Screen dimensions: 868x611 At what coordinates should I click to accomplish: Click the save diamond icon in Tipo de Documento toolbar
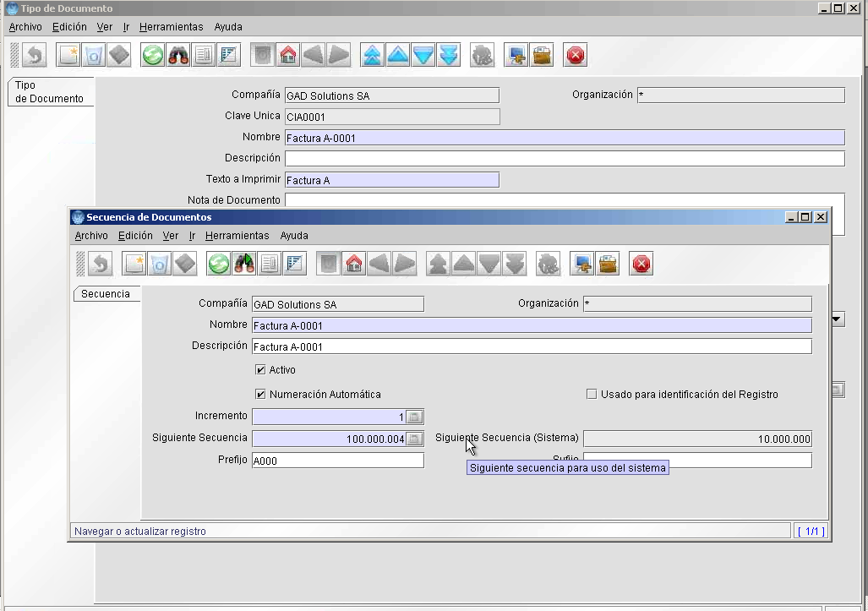click(x=119, y=55)
